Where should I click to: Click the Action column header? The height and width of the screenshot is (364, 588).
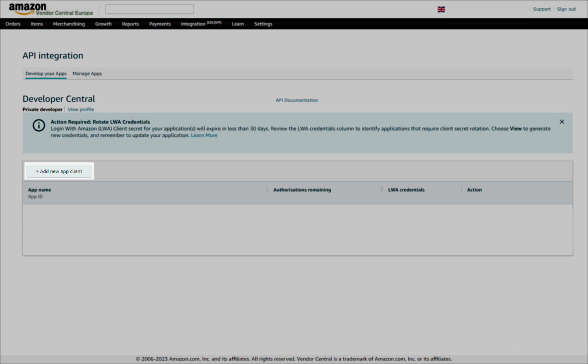(x=474, y=190)
